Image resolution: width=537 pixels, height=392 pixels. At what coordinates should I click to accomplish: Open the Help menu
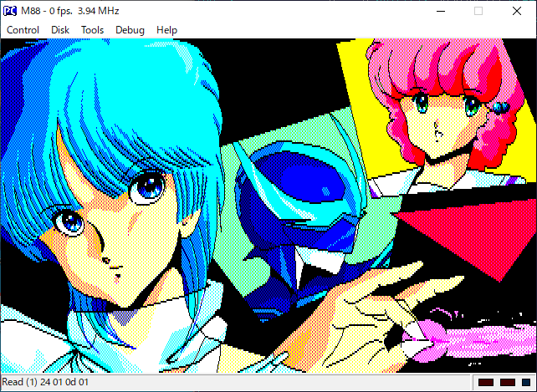pos(166,30)
